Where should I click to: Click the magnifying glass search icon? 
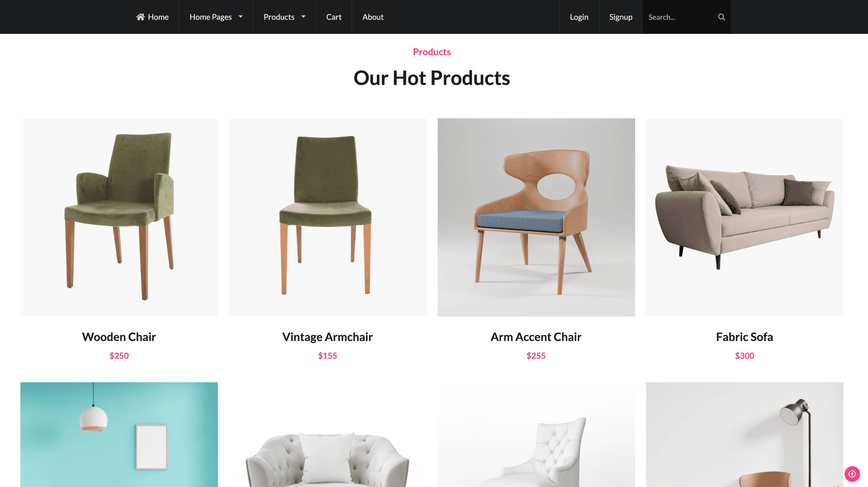721,17
